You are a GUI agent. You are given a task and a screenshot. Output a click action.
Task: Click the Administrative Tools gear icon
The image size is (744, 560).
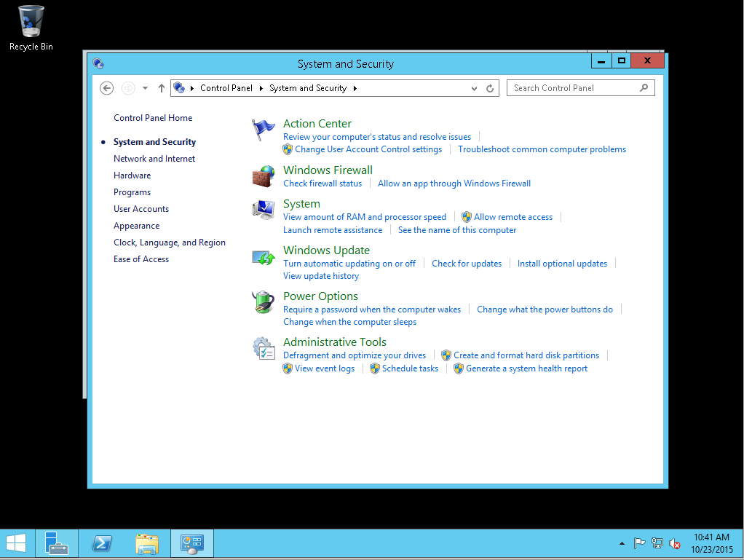pyautogui.click(x=263, y=348)
